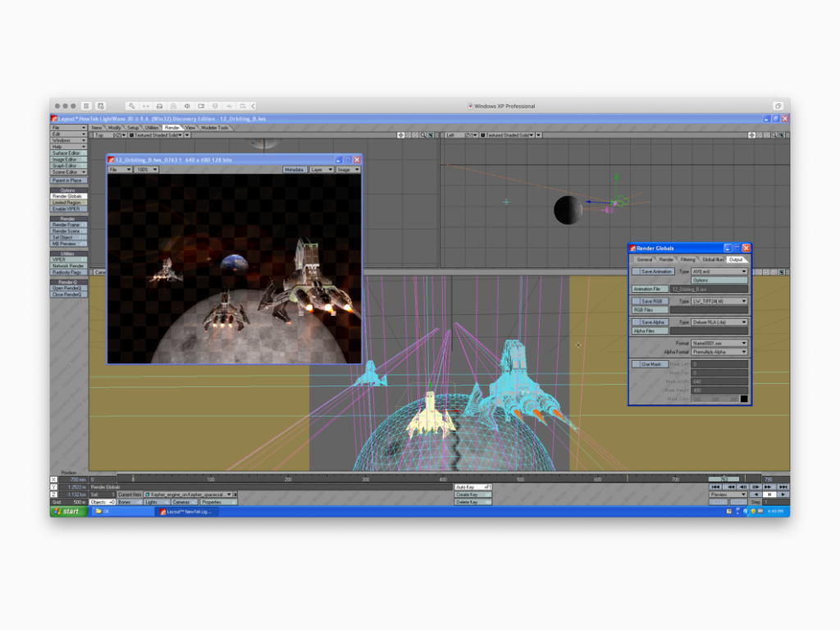Click the zoom magnifier icon of Top viewport
Screen dimensions: 840x630
(x=423, y=135)
